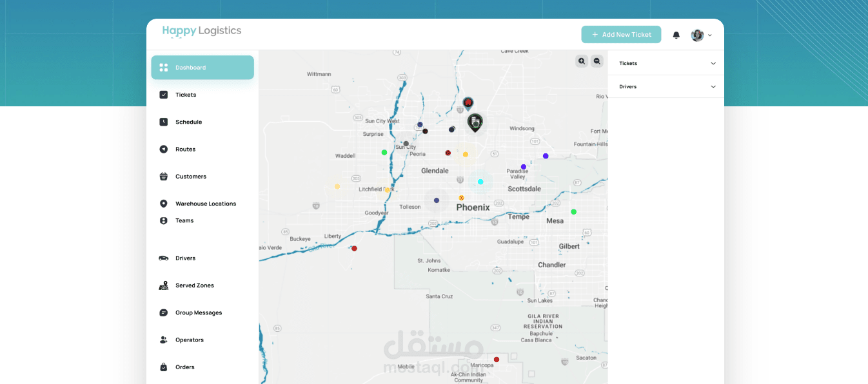Click the Warehouse Locations pin icon

(163, 204)
